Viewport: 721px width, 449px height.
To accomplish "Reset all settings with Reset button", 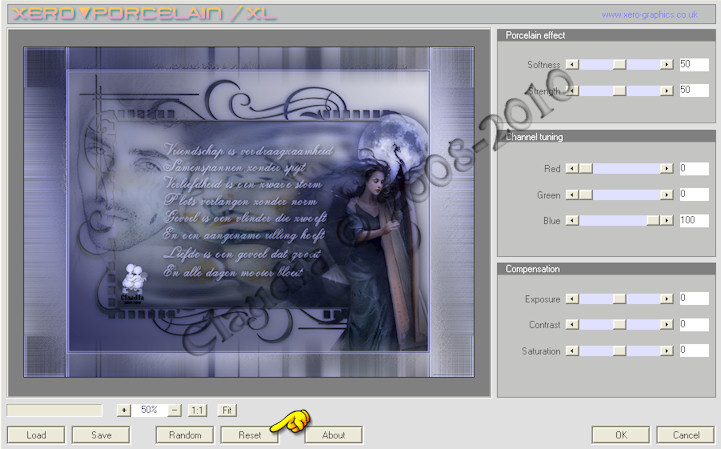I will point(250,435).
